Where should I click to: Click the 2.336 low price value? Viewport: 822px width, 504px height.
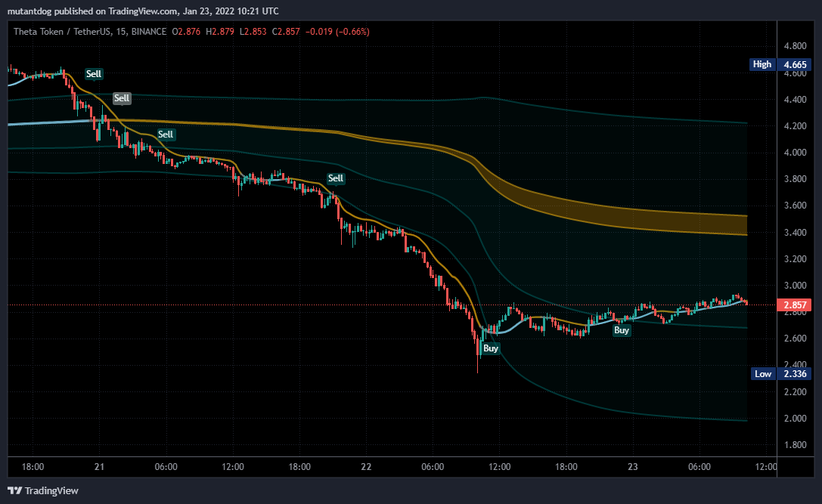click(x=795, y=373)
